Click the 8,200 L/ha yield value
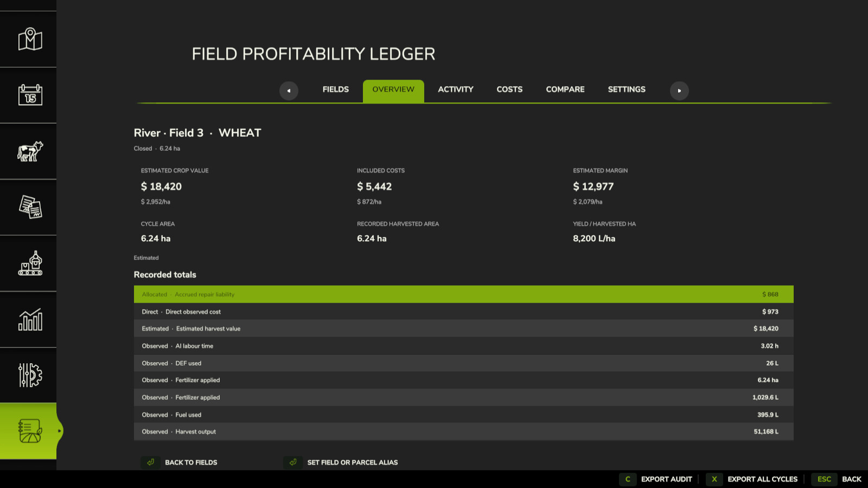The image size is (868, 488). click(594, 239)
